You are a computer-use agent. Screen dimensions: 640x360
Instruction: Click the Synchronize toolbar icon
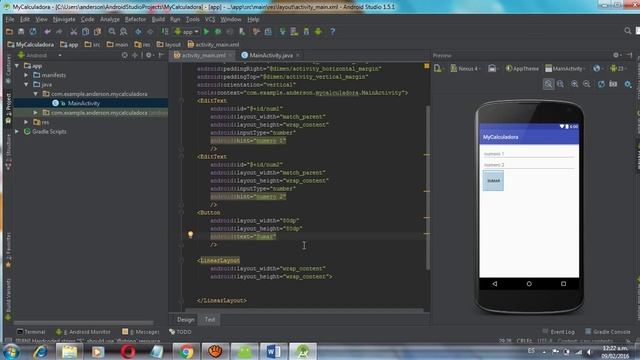pyautogui.click(x=33, y=31)
